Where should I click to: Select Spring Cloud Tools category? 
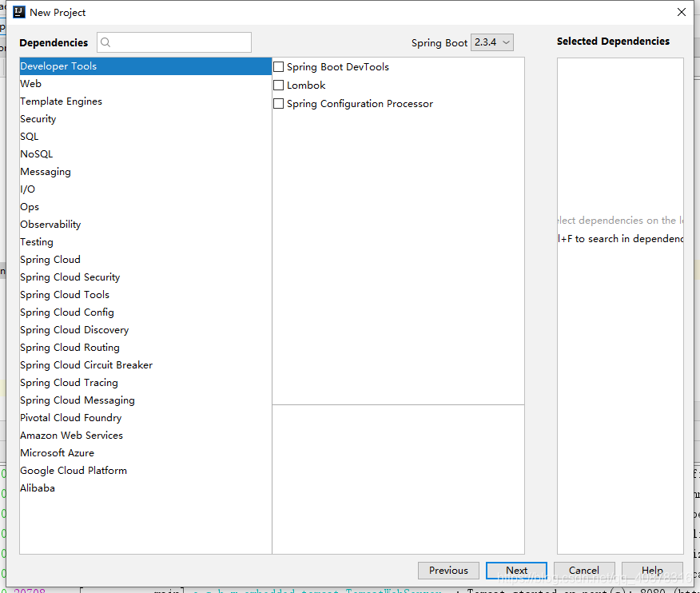(x=145, y=295)
